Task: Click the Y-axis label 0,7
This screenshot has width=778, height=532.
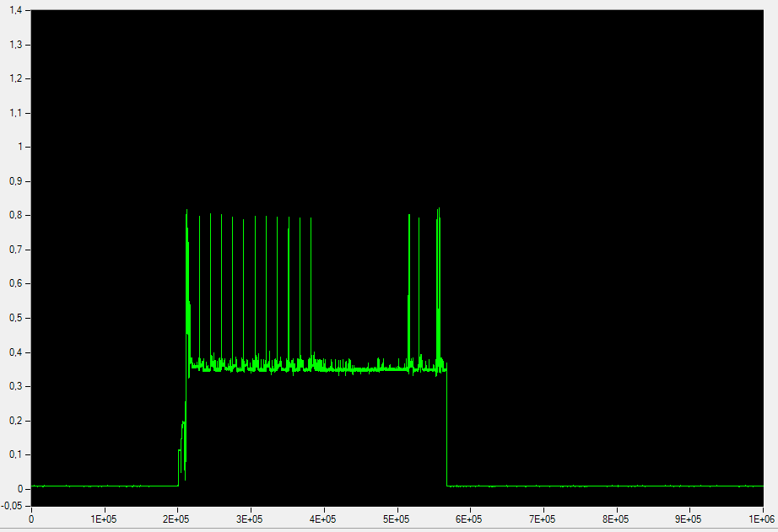Action: tap(16, 250)
